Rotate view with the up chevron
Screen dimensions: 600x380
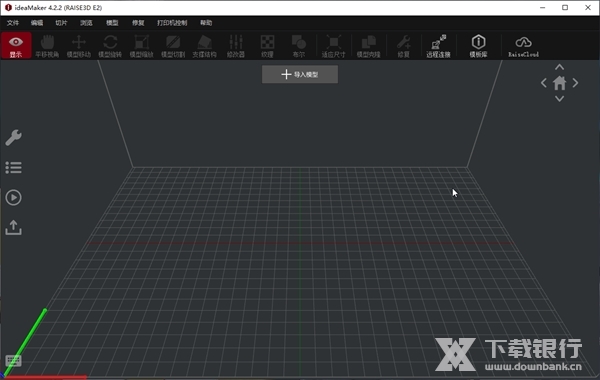(559, 67)
